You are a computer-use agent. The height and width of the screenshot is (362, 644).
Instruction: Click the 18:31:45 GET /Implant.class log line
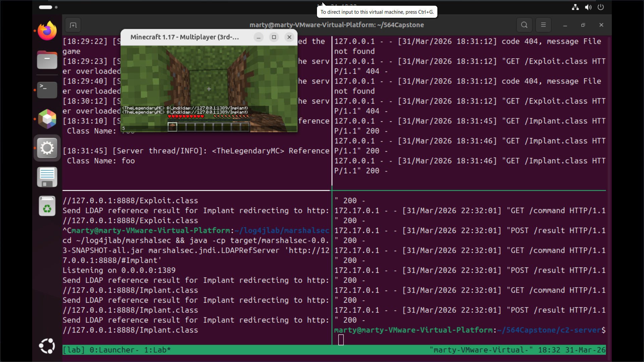click(470, 126)
